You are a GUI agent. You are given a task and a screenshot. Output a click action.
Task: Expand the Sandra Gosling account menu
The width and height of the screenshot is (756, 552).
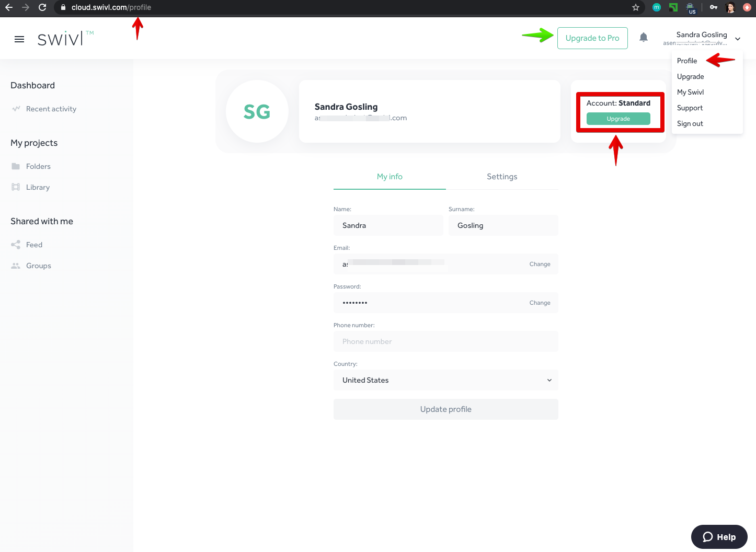(737, 39)
